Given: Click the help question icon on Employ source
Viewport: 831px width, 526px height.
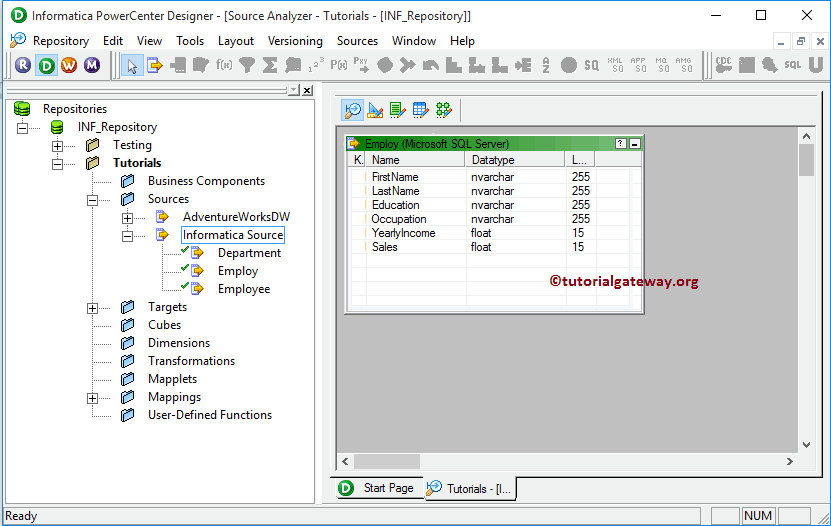Looking at the screenshot, I should pyautogui.click(x=621, y=144).
